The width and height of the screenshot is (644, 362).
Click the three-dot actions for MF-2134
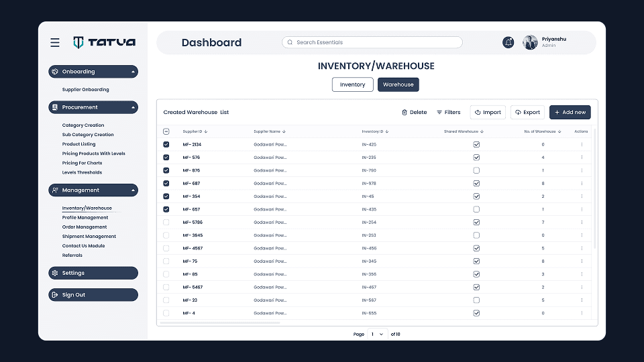(582, 145)
